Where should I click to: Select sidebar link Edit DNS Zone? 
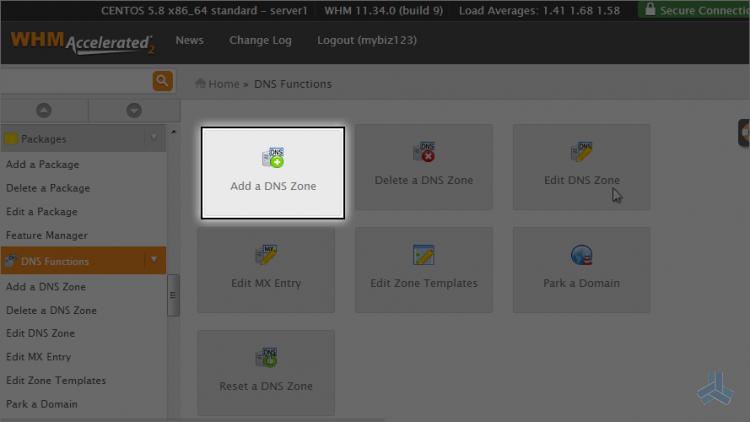[x=40, y=333]
